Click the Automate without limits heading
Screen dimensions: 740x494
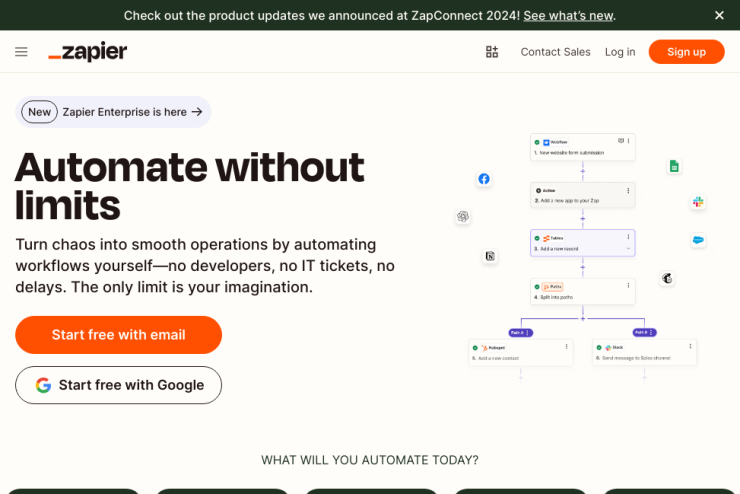click(190, 186)
